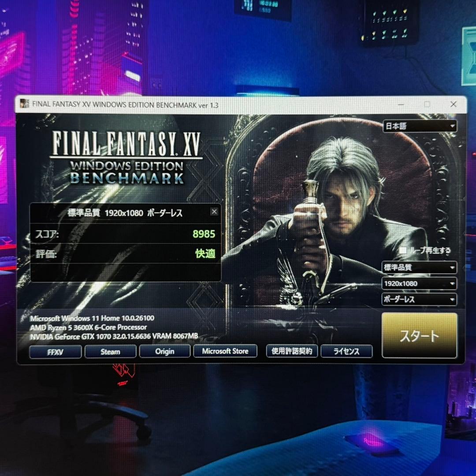Screen dimensions: 476x476
Task: Select the score value 8985
Action: [x=204, y=234]
